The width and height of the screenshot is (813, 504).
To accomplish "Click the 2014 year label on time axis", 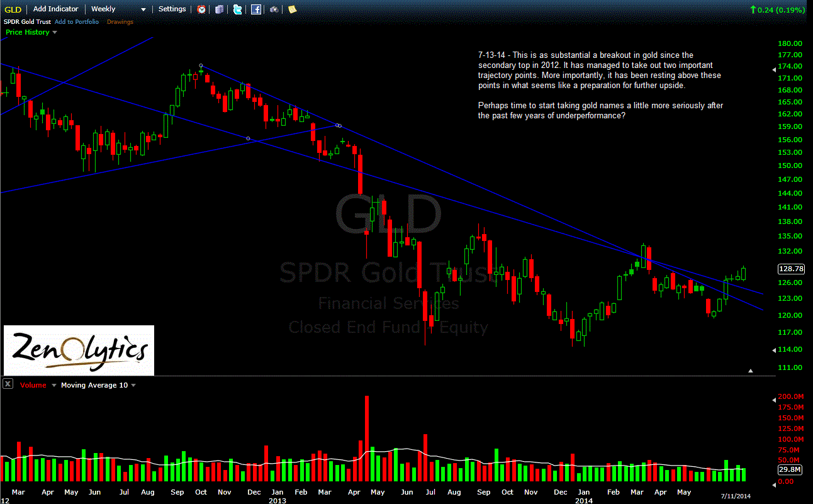I will (584, 501).
